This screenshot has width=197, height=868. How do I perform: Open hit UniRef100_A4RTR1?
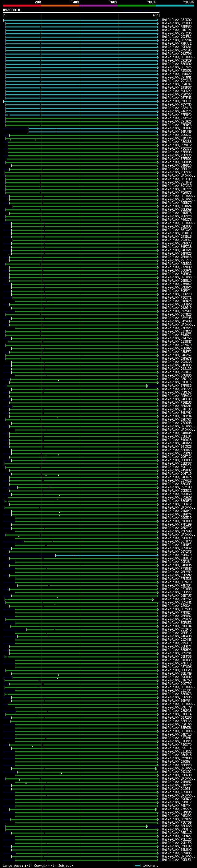click(x=177, y=30)
